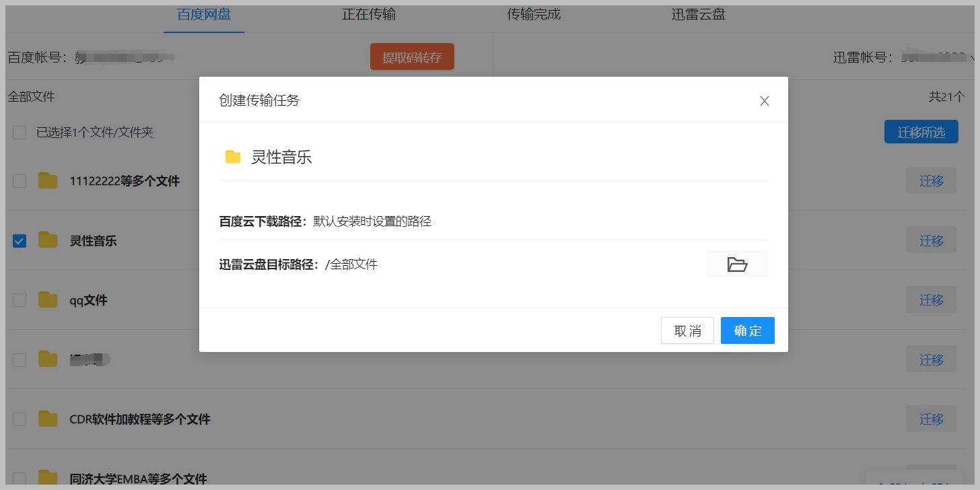Switch to the 百度网盘 tab

tap(204, 15)
